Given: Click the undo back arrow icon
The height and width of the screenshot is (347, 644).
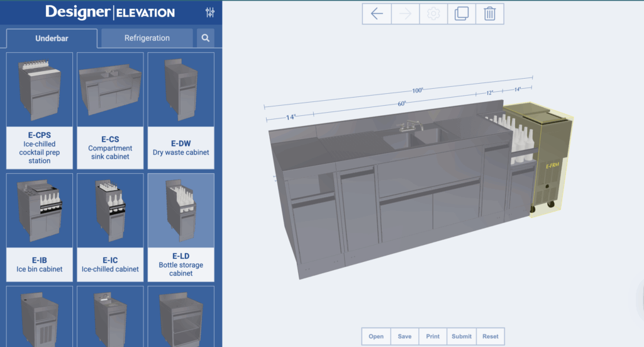Looking at the screenshot, I should (377, 14).
